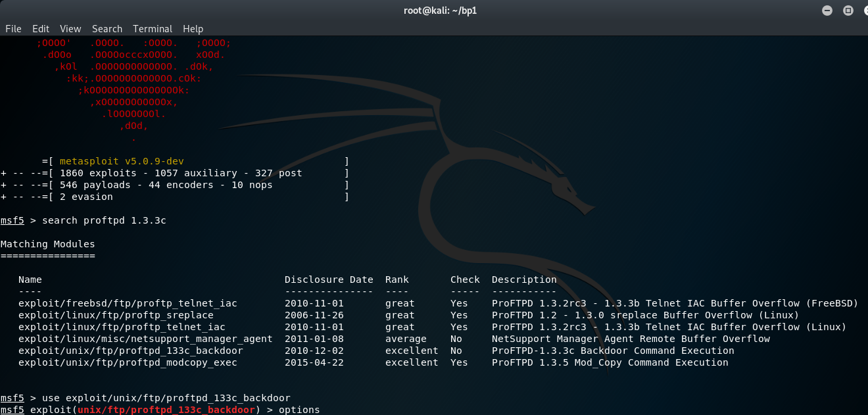Open the Search menu

click(107, 29)
